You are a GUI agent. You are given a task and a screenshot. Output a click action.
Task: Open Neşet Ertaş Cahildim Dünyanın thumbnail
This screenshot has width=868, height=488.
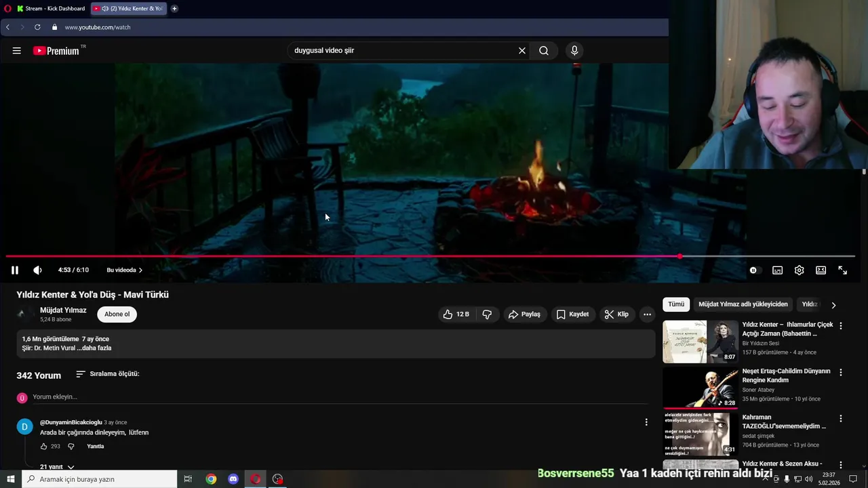(701, 388)
